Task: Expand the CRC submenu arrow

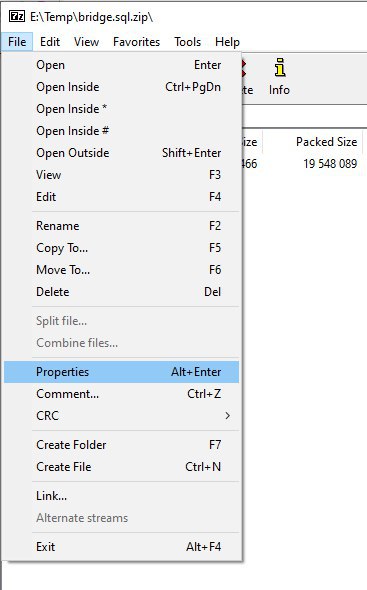Action: [227, 415]
